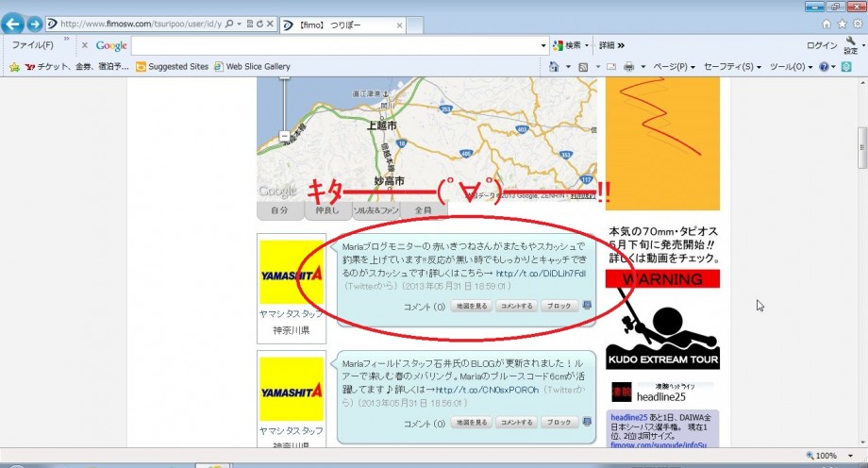Click the teal add-on icon on command bar
The image size is (868, 468).
tap(846, 66)
